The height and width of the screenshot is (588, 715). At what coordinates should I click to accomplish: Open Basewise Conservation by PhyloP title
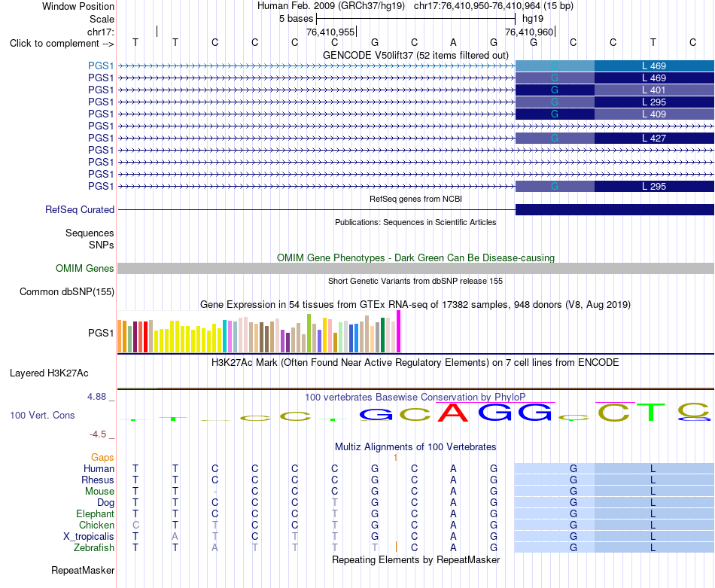click(415, 397)
